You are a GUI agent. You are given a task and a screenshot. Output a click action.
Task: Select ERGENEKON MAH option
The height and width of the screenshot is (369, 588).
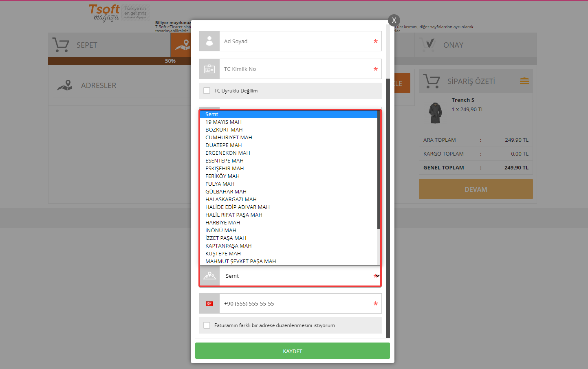[x=289, y=153]
